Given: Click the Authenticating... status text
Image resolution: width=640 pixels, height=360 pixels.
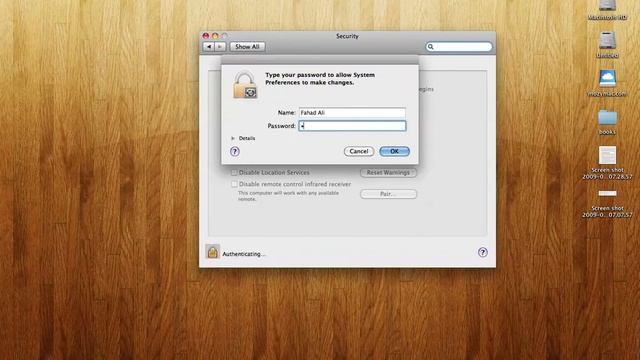Looking at the screenshot, I should (244, 254).
